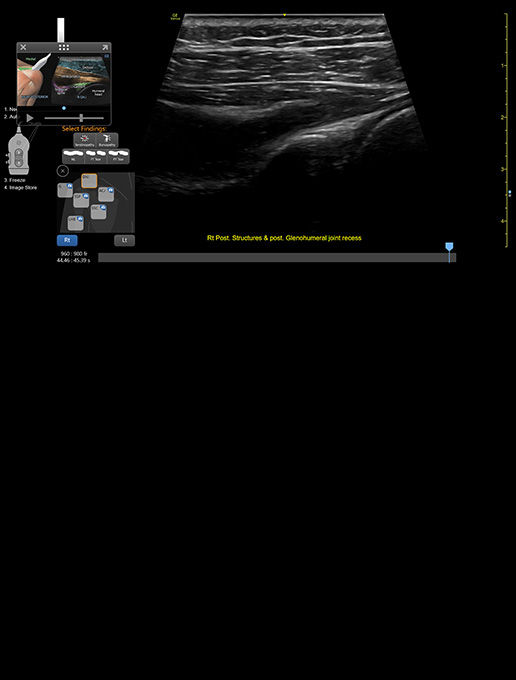Viewport: 516px width, 680px height.
Task: Select the Bursopathy finding
Action: pos(107,140)
